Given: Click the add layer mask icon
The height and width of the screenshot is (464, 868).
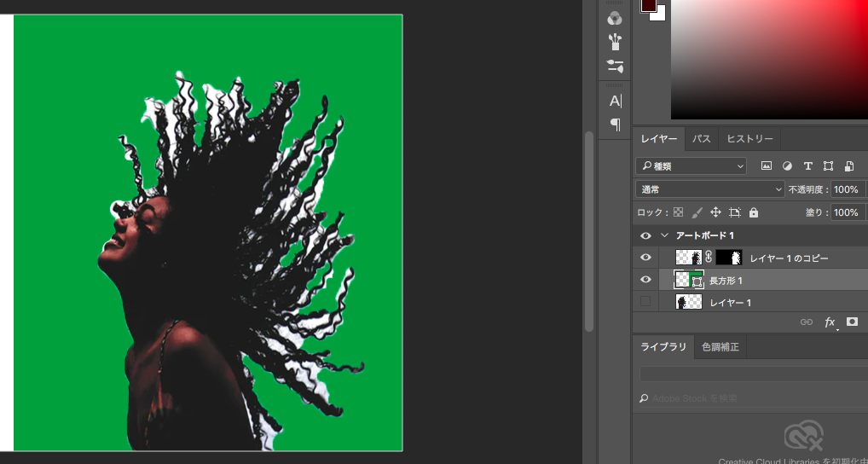Looking at the screenshot, I should 852,322.
